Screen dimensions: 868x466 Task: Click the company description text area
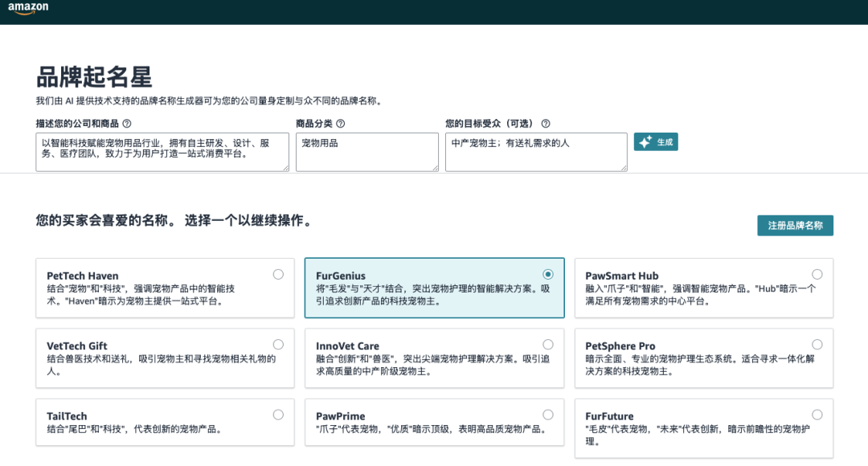[x=161, y=152]
